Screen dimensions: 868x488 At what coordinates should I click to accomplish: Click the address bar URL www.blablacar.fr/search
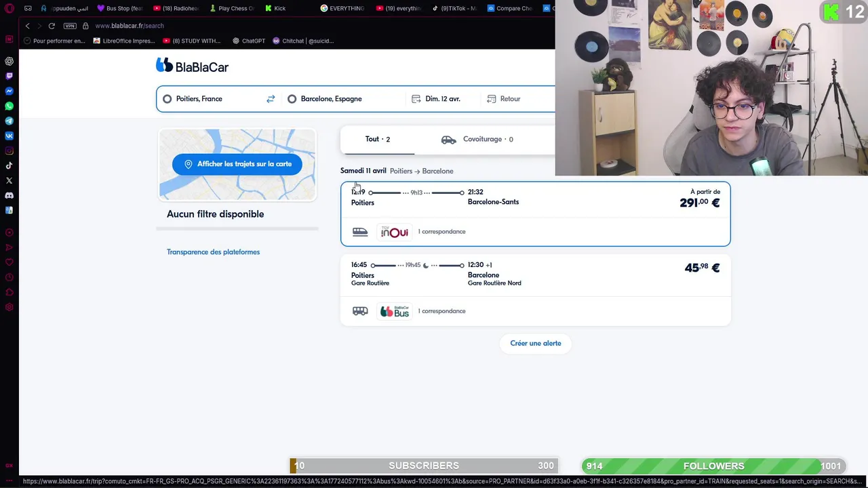(x=130, y=26)
